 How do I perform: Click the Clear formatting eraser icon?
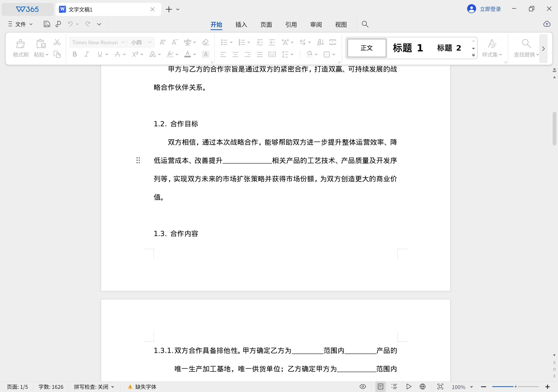point(206,42)
